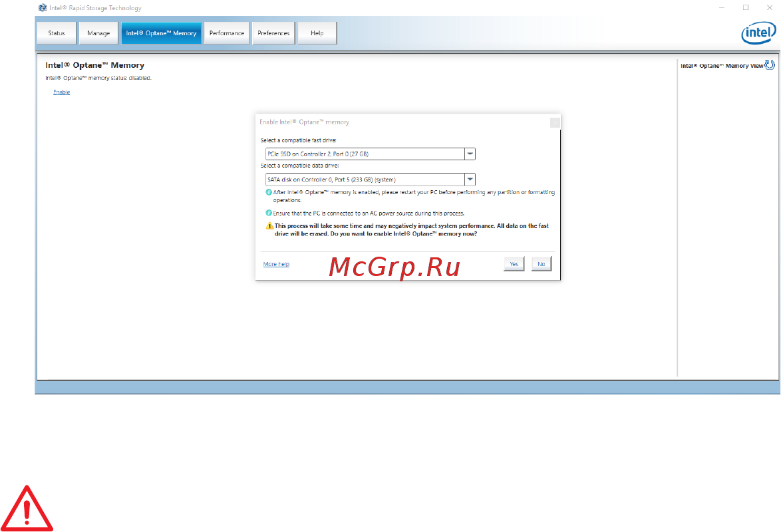781x532 pixels.
Task: Open the Performance tab
Action: (227, 33)
